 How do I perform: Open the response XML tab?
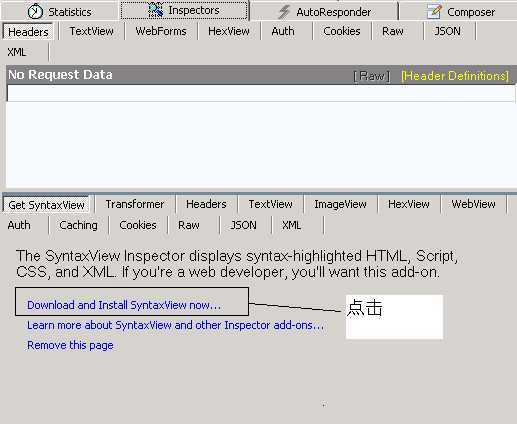point(291,225)
